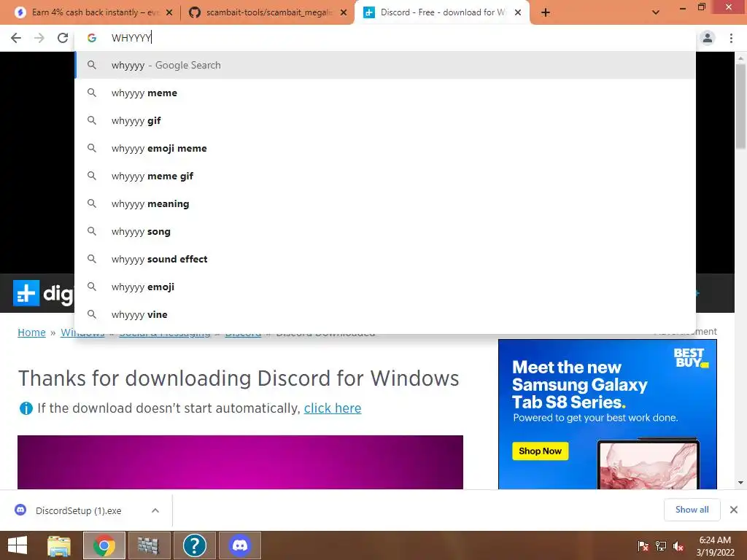747x560 pixels.
Task: Open the Best Buy Samsung Galaxy ad
Action: tap(608, 414)
